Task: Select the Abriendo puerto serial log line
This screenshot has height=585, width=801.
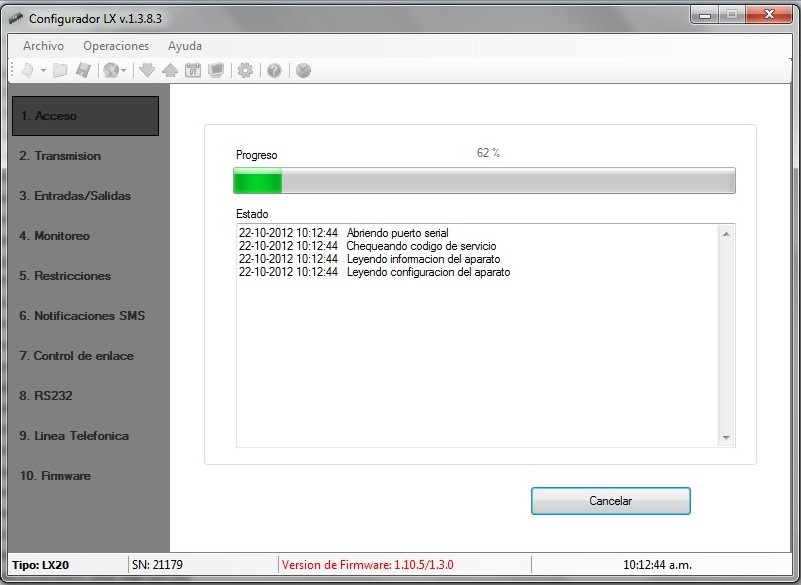Action: (x=344, y=233)
